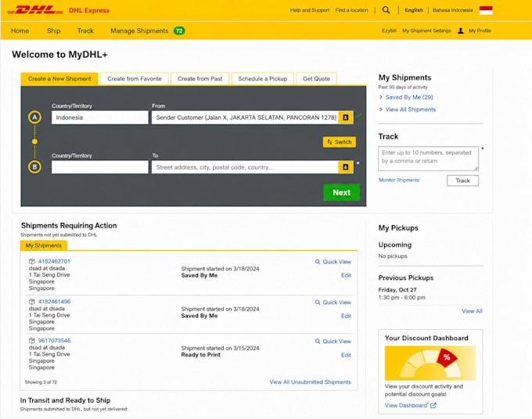Viewport: 532px width, 419px height.
Task: Select Create a New Shipment tab
Action: (x=59, y=79)
